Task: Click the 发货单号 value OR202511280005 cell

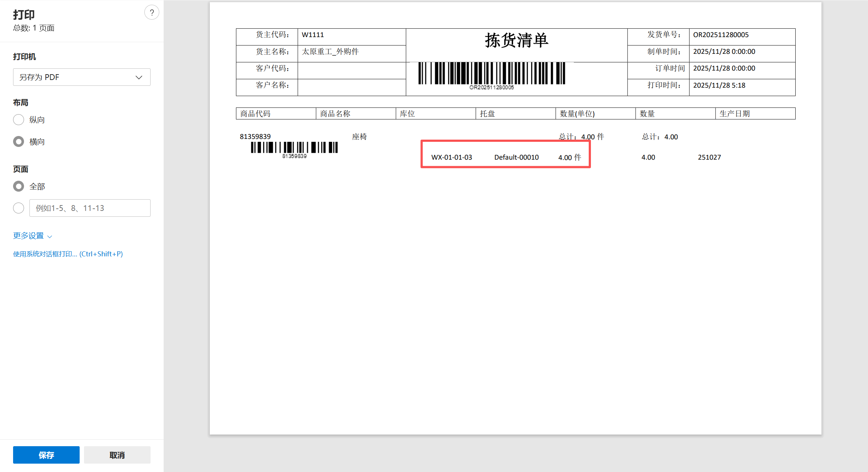Action: point(721,35)
